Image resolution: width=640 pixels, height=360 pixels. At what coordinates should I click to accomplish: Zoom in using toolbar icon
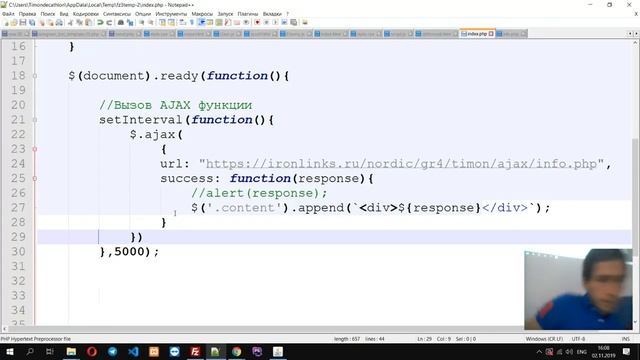click(x=142, y=22)
